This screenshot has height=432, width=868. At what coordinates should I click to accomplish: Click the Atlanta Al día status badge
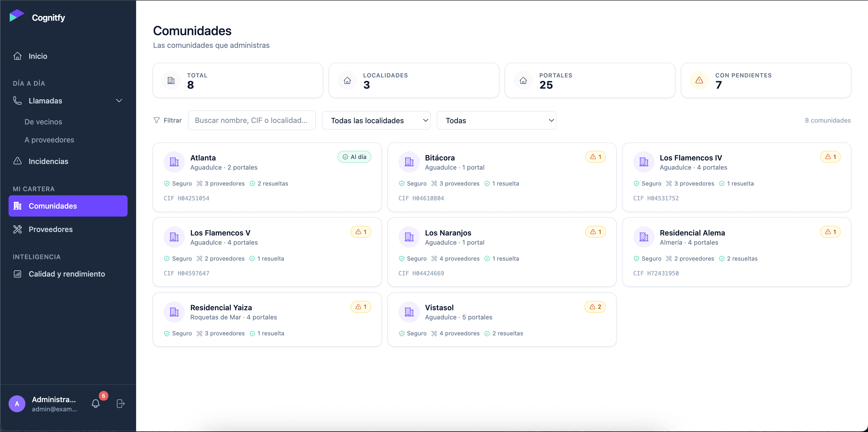coord(354,157)
